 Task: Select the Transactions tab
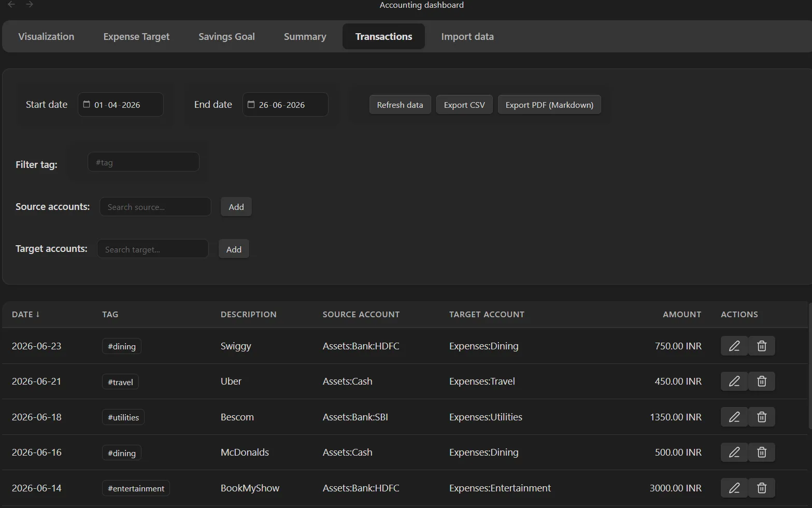coord(383,36)
